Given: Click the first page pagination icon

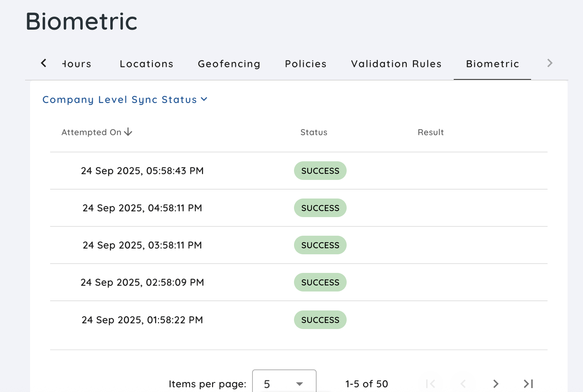Looking at the screenshot, I should pos(430,384).
